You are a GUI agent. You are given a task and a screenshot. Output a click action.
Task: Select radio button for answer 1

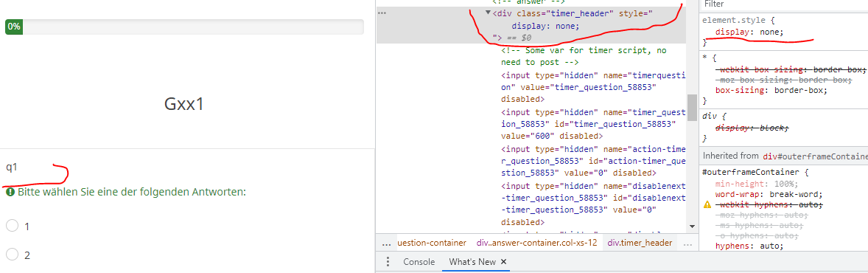click(13, 226)
